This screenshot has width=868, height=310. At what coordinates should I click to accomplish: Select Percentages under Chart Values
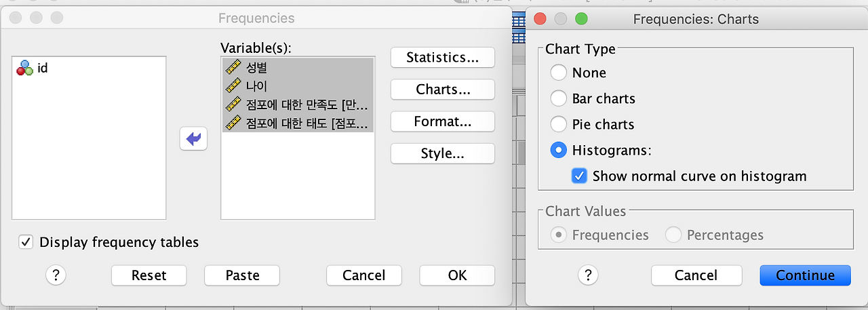point(673,235)
